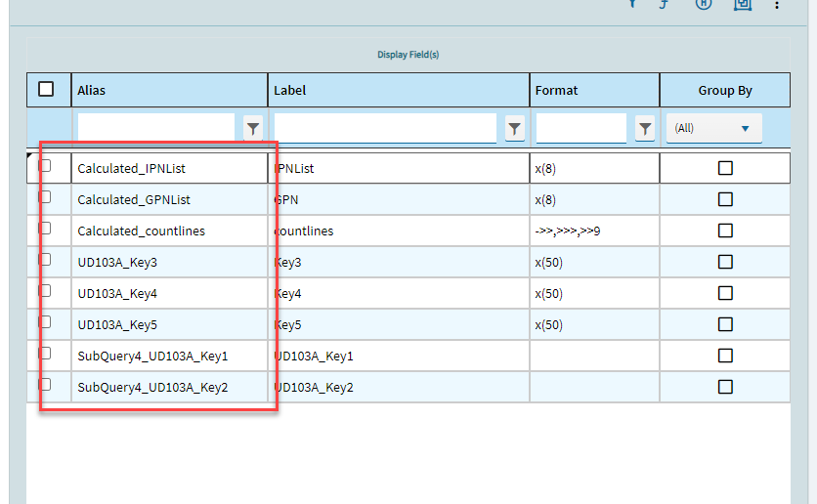Image resolution: width=817 pixels, height=504 pixels.
Task: Click the circled H toolbar icon
Action: (x=704, y=4)
